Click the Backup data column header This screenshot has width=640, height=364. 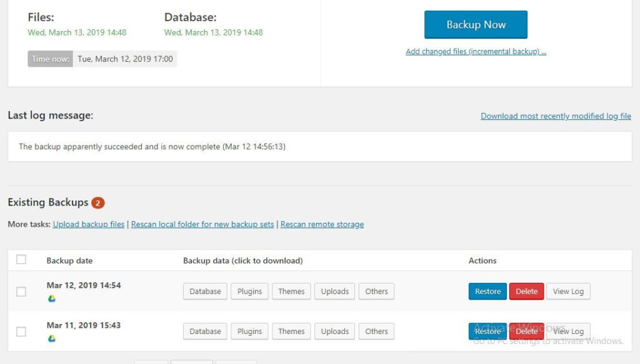click(243, 260)
